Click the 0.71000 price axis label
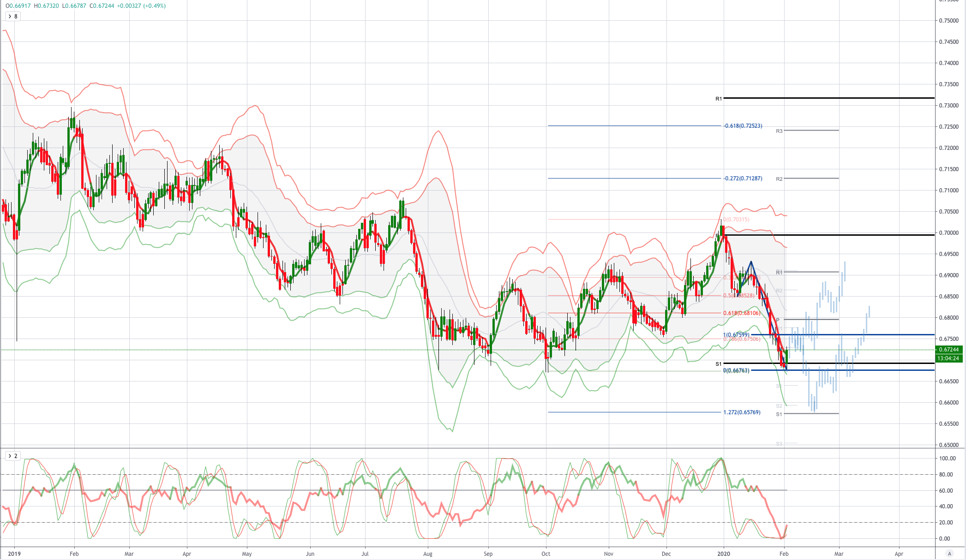This screenshot has height=560, width=966. pos(949,191)
